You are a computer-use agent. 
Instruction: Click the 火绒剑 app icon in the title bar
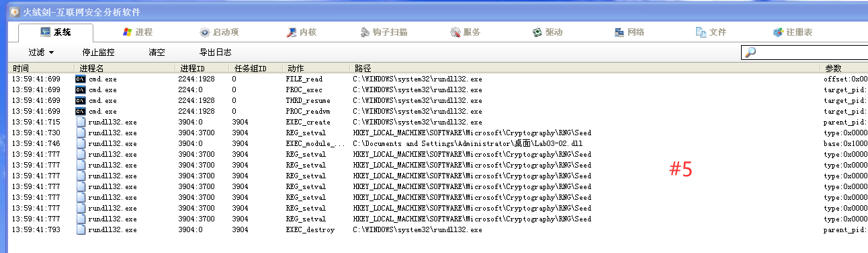point(14,11)
